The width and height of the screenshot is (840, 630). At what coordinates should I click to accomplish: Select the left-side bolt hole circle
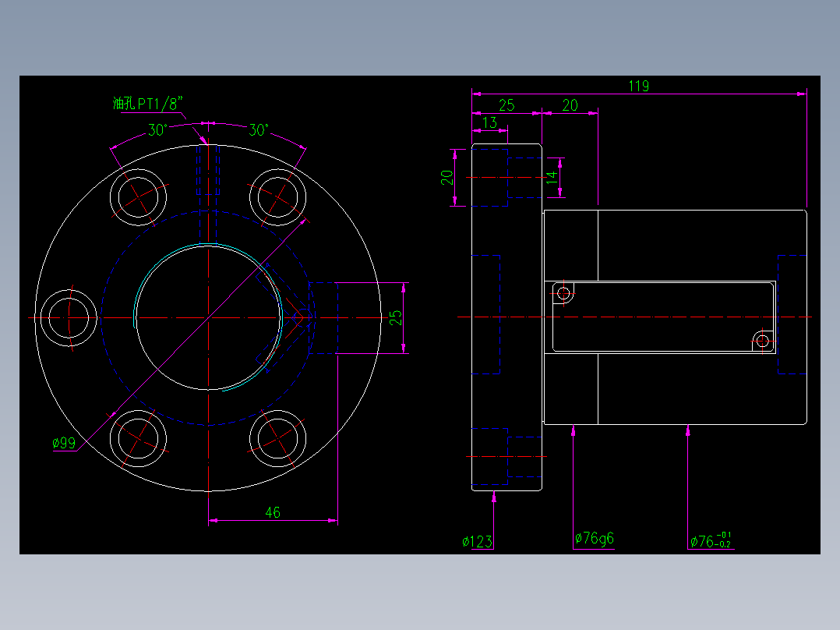(x=69, y=318)
